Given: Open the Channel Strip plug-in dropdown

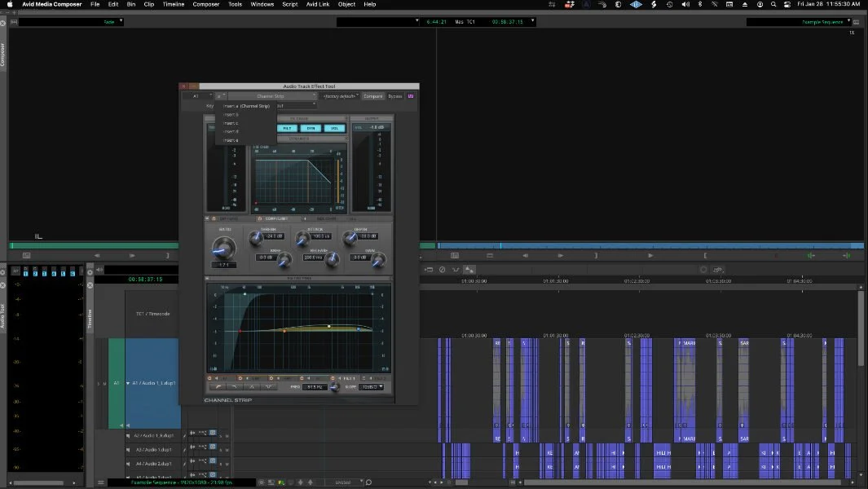Looking at the screenshot, I should pos(272,96).
